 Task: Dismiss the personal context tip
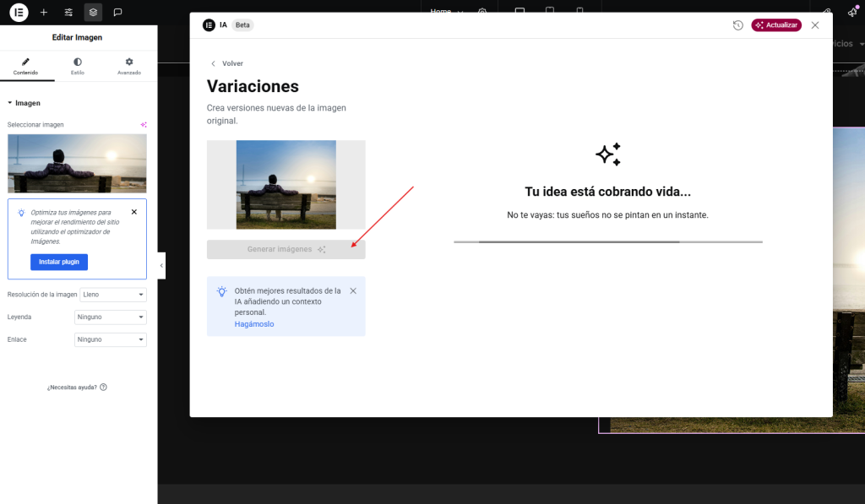tap(353, 290)
